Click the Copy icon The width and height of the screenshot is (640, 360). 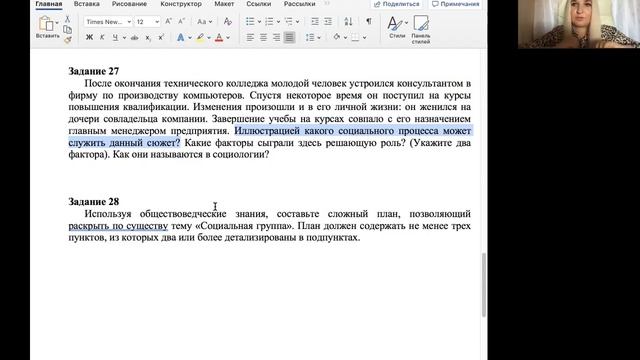pyautogui.click(x=68, y=29)
